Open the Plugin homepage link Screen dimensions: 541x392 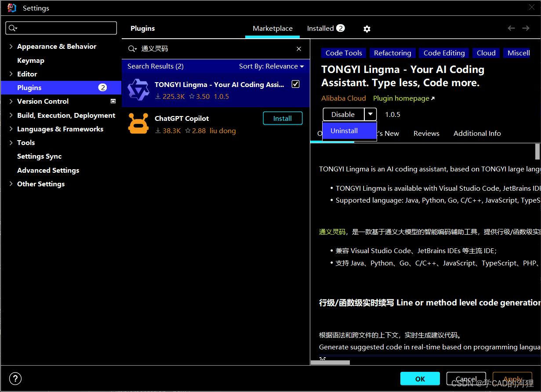pyautogui.click(x=404, y=98)
